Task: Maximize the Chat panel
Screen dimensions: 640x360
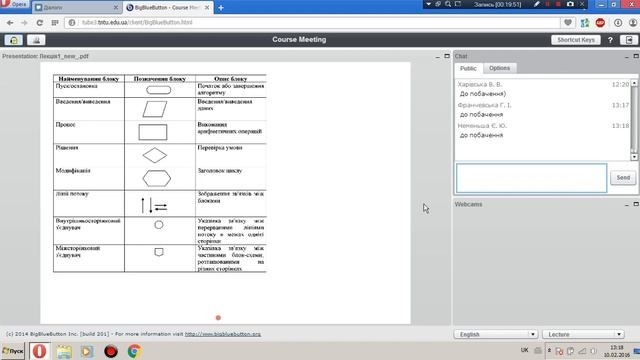Action: click(x=636, y=56)
